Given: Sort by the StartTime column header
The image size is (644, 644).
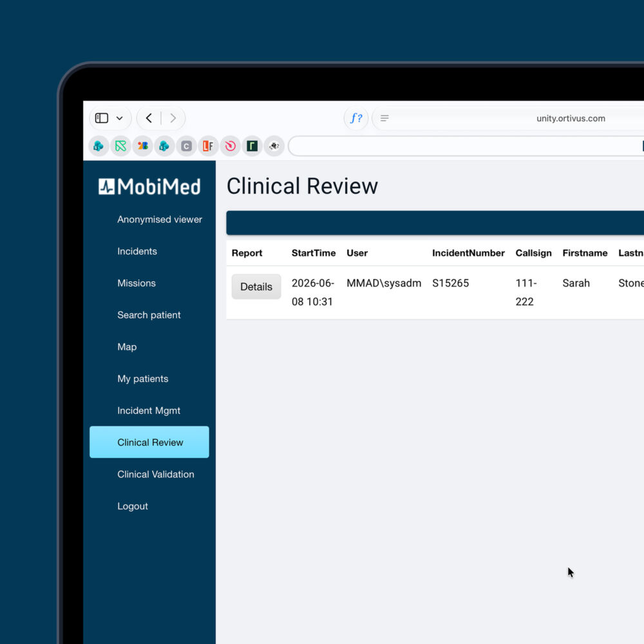Looking at the screenshot, I should [314, 253].
